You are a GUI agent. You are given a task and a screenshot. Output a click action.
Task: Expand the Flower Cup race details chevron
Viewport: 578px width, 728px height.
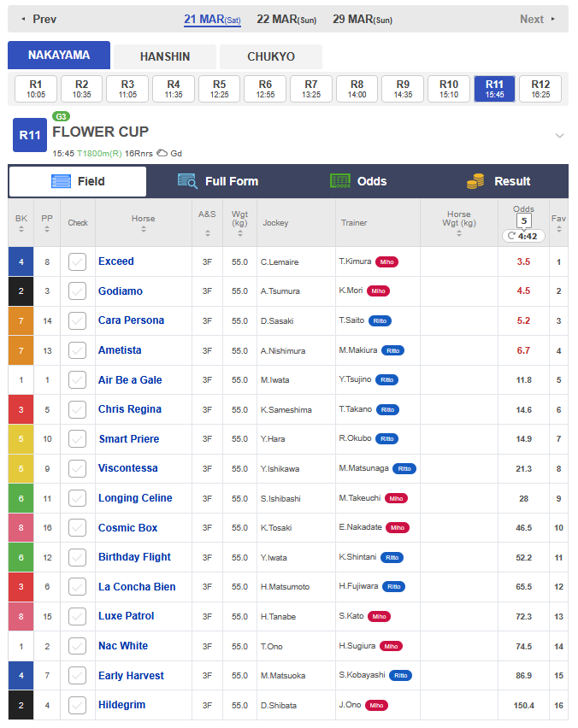tap(559, 136)
